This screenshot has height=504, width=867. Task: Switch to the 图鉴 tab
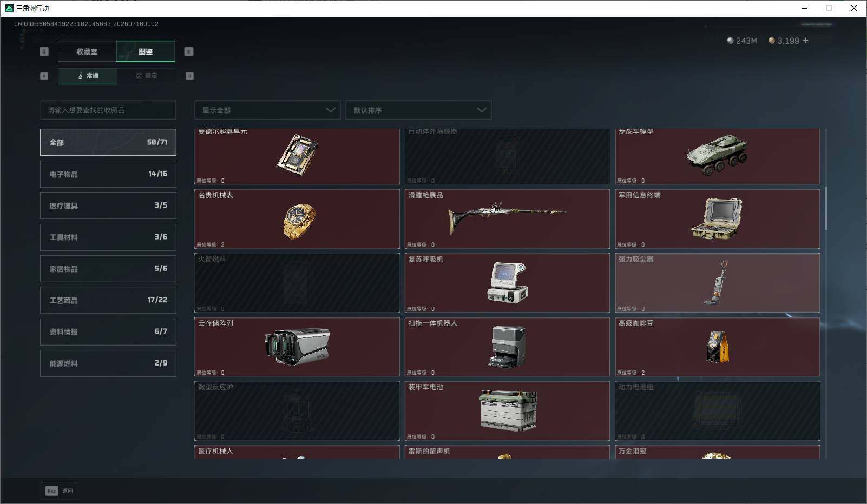coord(146,51)
